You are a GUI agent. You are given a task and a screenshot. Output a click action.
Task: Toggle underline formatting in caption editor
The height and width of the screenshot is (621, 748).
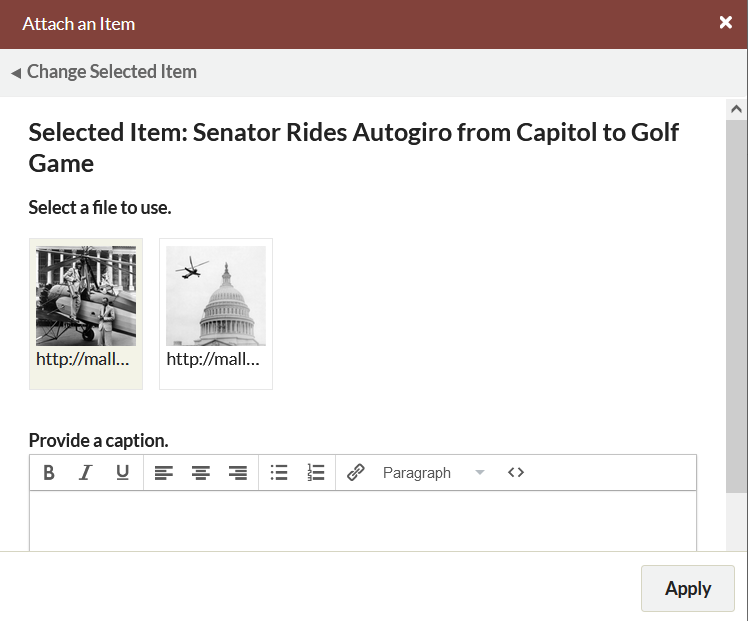pyautogui.click(x=123, y=473)
